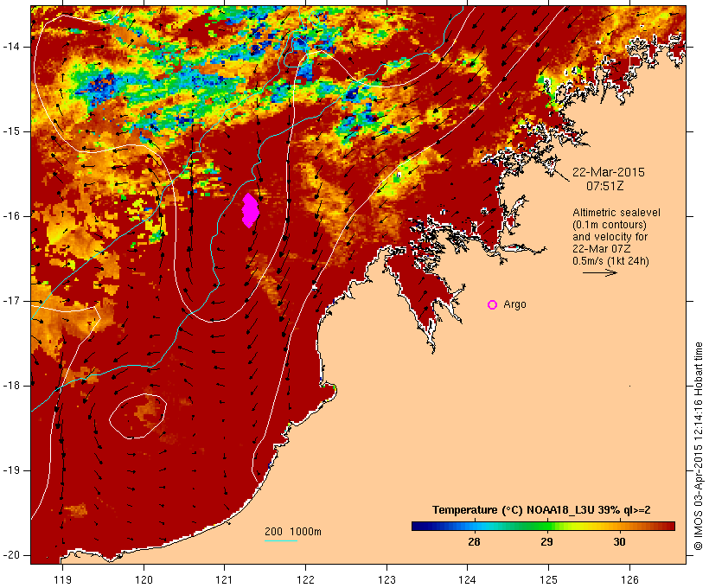Click the date text '22-Mar-2015'

[x=608, y=172]
